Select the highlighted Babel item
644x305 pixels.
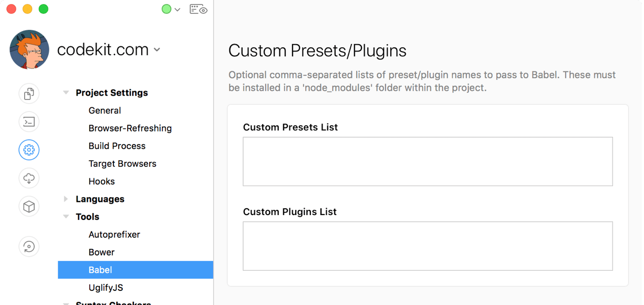[x=136, y=270]
